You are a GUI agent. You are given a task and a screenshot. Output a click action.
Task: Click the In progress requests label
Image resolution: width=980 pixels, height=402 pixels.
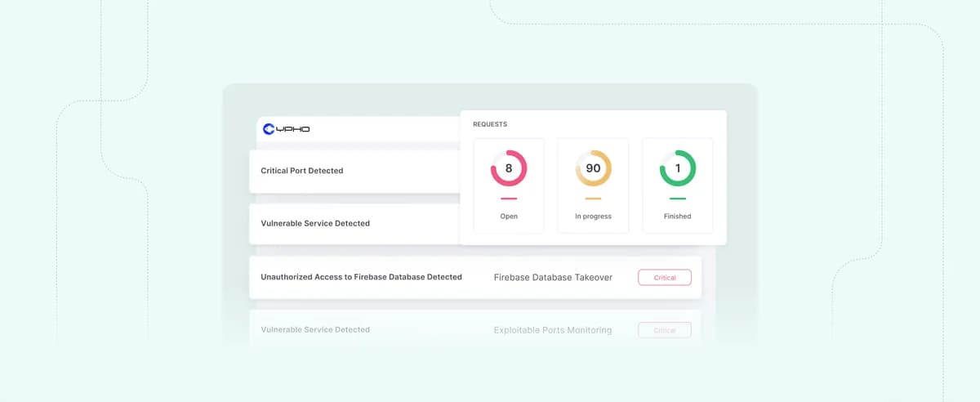[593, 217]
